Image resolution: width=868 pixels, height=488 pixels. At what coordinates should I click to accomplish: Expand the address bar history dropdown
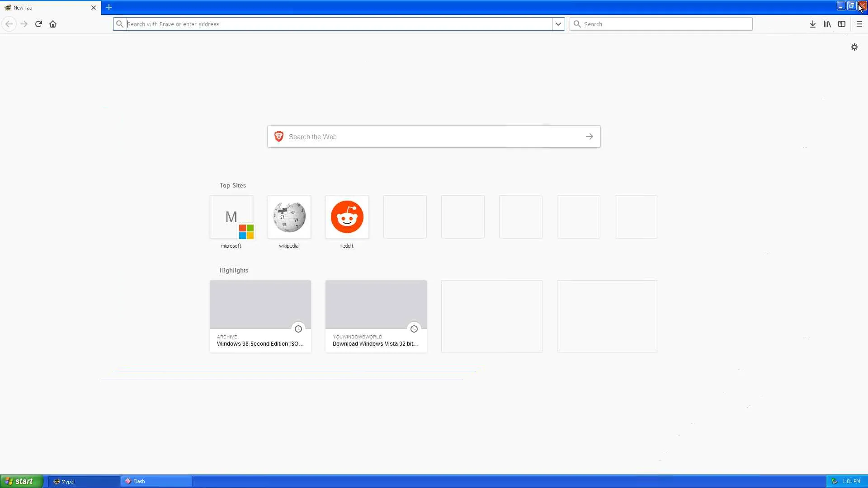tap(558, 24)
